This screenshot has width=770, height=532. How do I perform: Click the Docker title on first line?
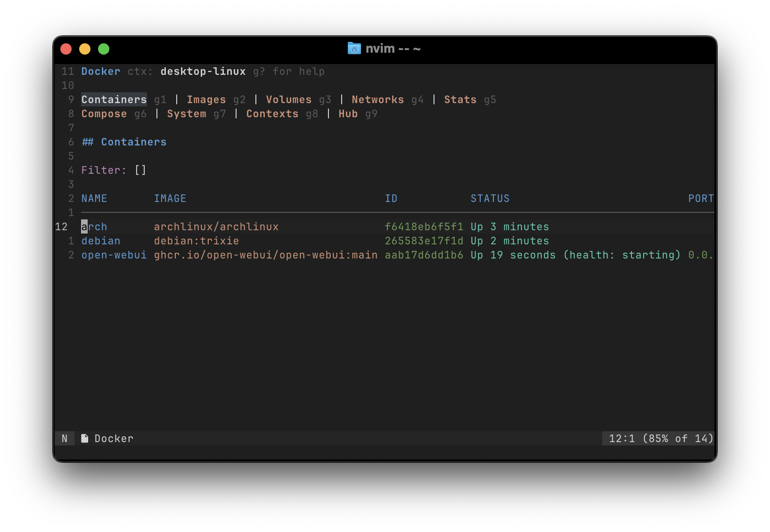click(x=101, y=71)
